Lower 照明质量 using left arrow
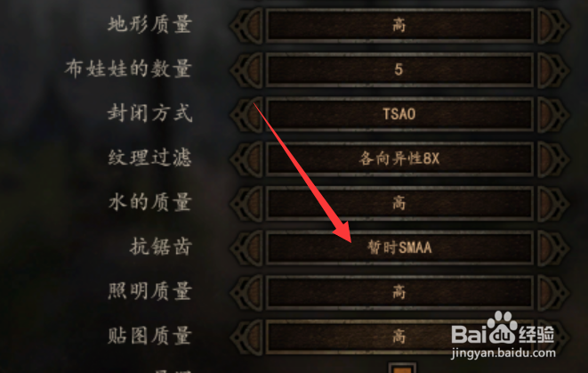Viewport: 588px width, 373px height. [x=246, y=292]
